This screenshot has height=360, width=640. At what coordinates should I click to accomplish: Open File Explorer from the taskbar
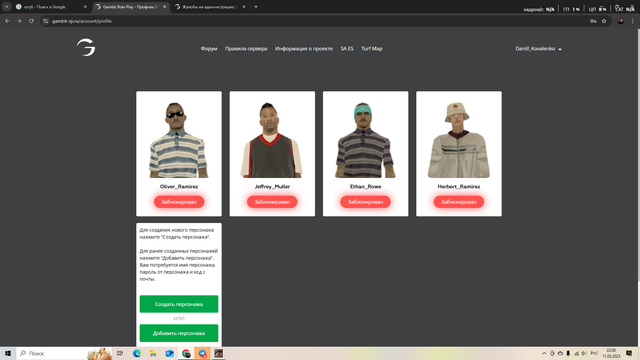[x=153, y=353]
